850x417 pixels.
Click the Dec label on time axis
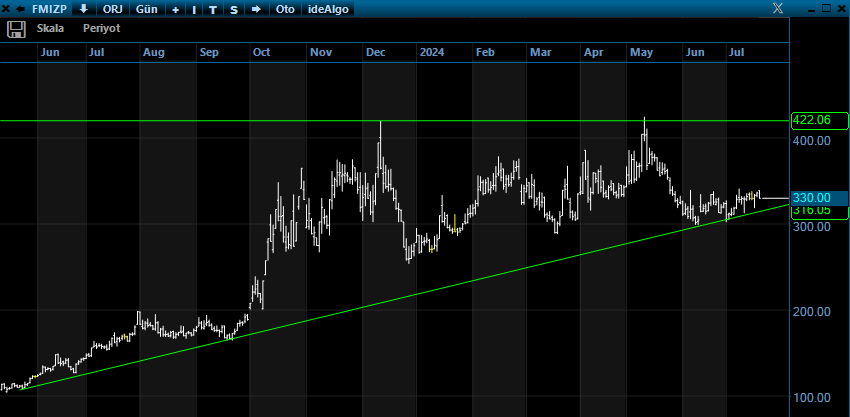[x=376, y=53]
